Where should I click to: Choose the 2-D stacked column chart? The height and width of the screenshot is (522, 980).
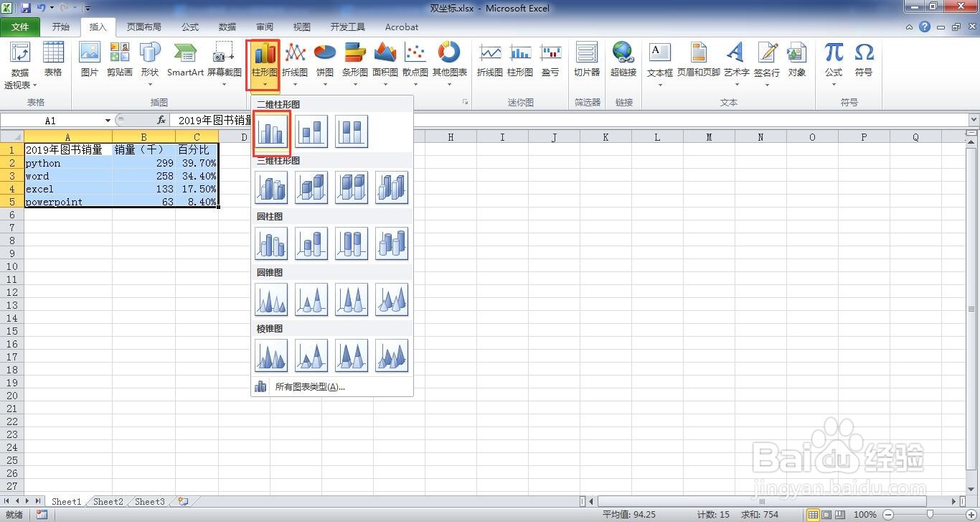pos(311,131)
